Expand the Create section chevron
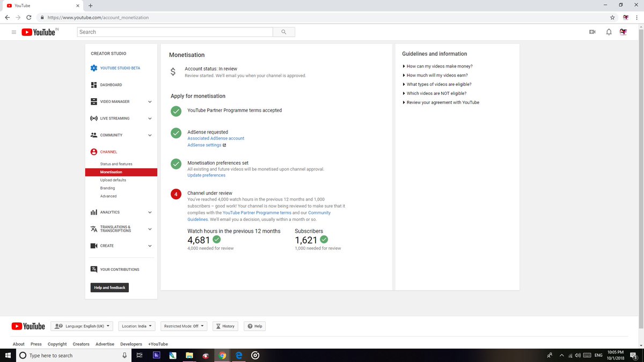The height and width of the screenshot is (362, 644). [x=150, y=246]
